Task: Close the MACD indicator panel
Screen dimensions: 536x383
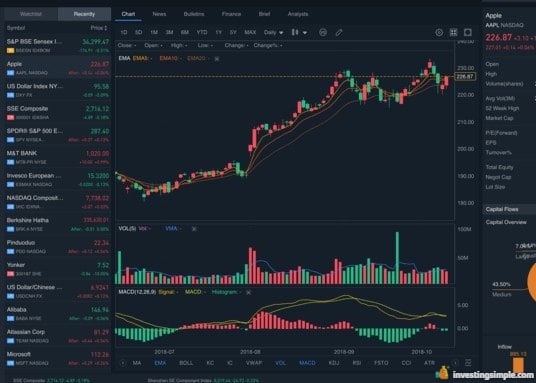Action: click(x=249, y=292)
